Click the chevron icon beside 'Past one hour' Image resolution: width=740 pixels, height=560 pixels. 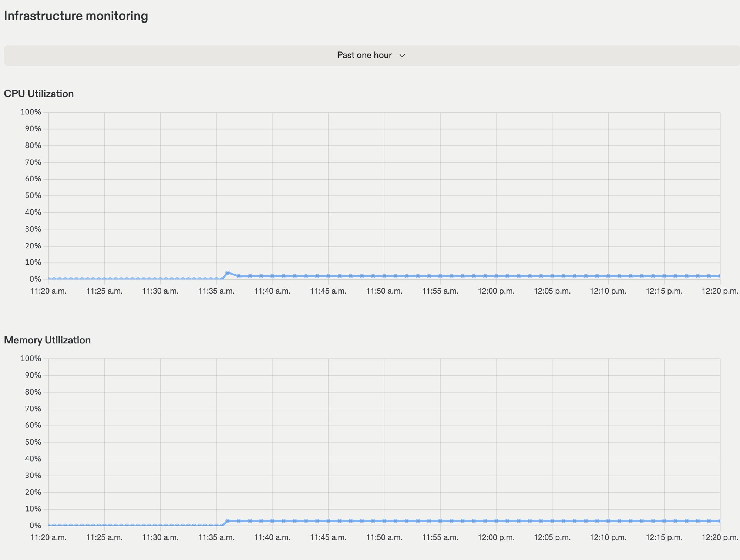tap(402, 56)
